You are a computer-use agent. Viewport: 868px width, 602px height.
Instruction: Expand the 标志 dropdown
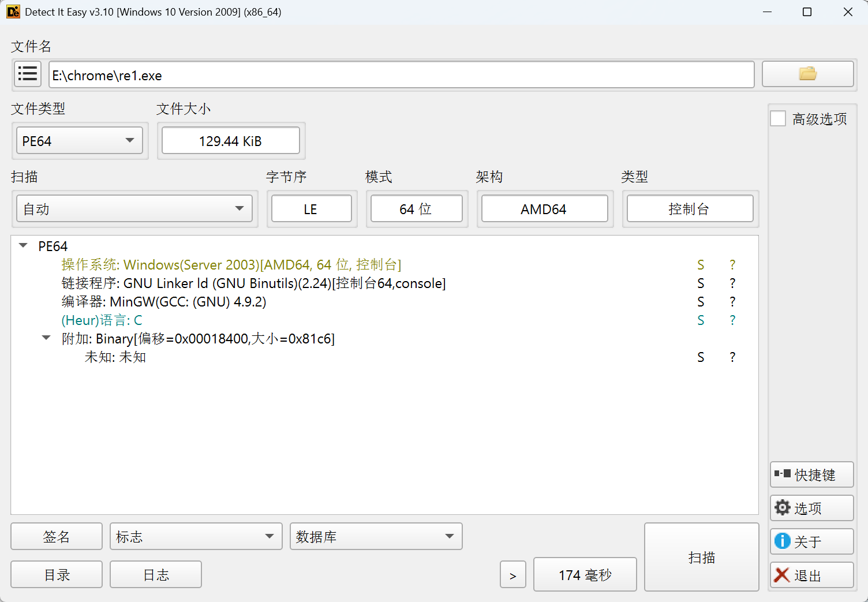point(196,537)
